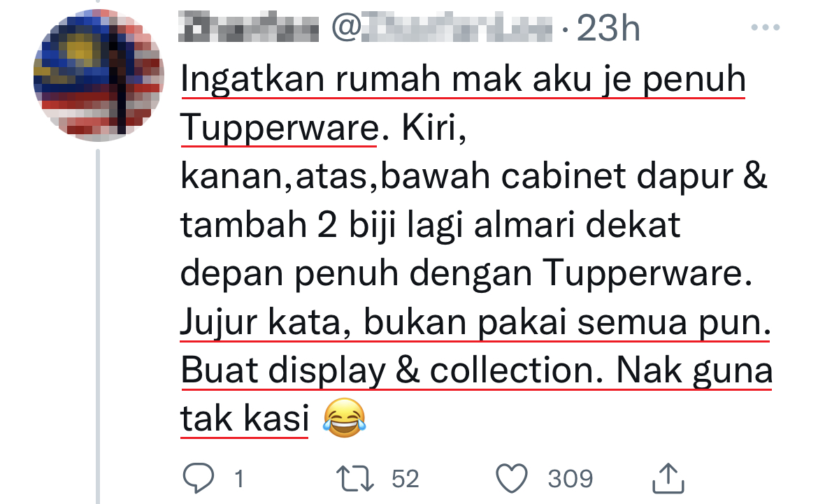818x504 pixels.
Task: Open the 23h timestamp link
Action: coord(608,28)
